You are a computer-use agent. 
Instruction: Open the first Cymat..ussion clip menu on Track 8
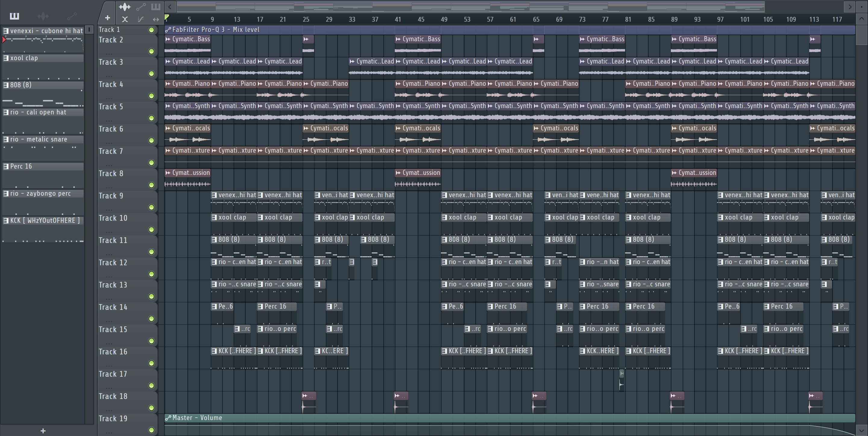tap(168, 173)
